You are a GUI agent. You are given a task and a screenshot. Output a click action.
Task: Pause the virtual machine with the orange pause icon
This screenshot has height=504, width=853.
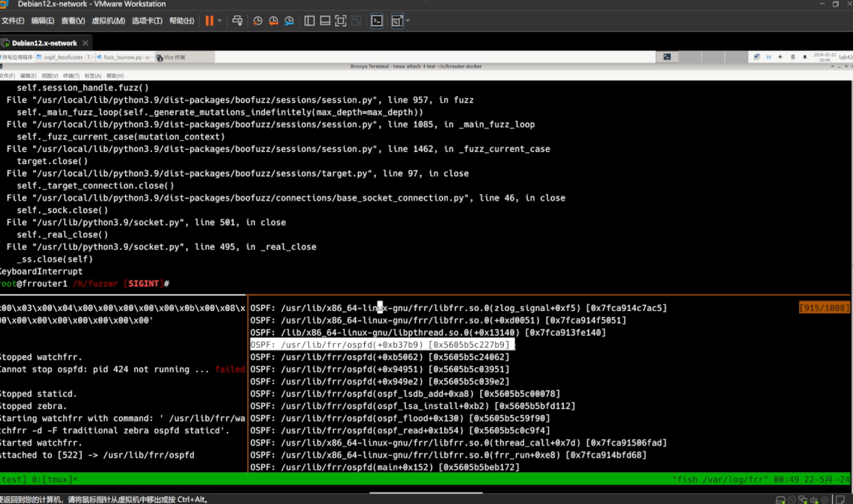[209, 21]
